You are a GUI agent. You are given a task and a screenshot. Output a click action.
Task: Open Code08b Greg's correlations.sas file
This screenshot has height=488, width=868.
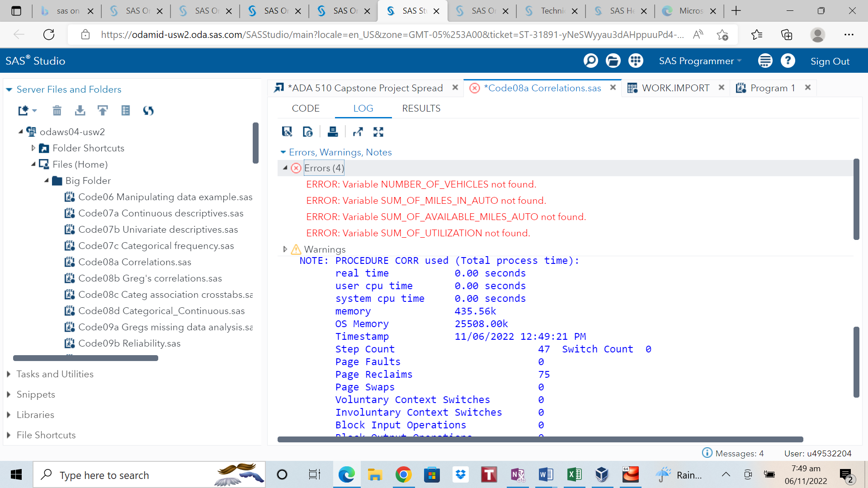pyautogui.click(x=150, y=278)
